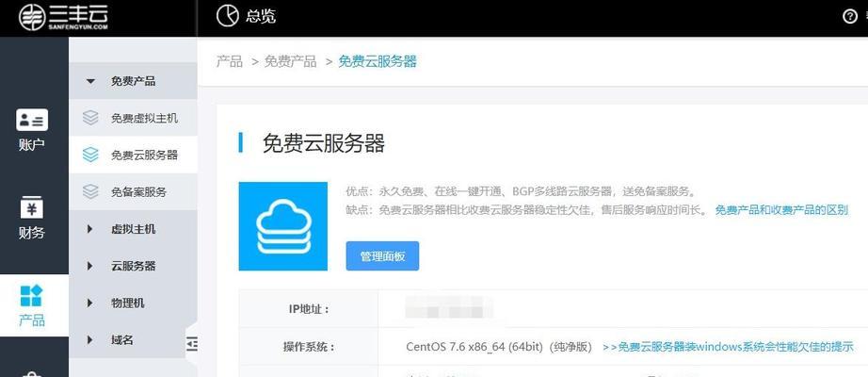Click the help question mark icon
The width and height of the screenshot is (868, 377).
(x=850, y=16)
